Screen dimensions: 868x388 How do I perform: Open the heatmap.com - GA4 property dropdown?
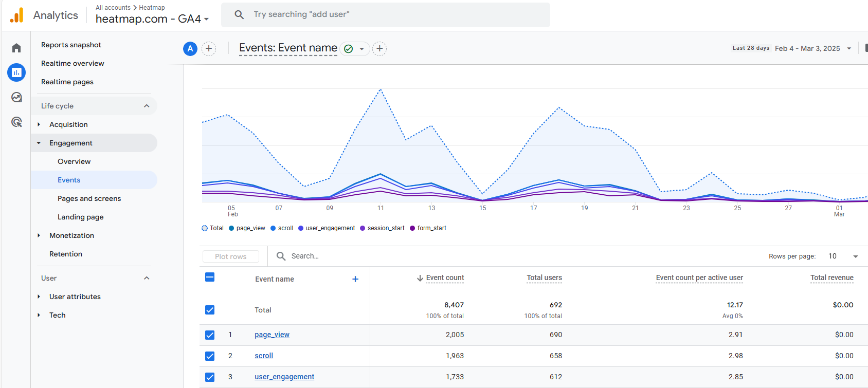pos(152,19)
